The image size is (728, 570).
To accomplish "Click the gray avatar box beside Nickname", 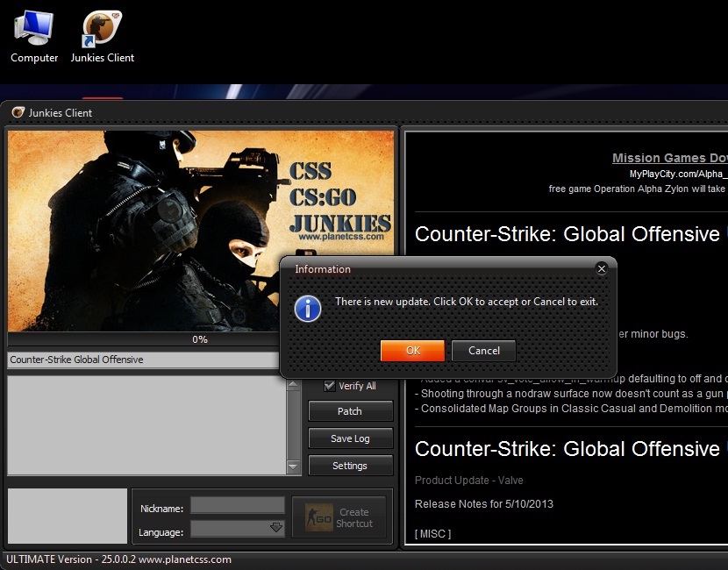I will pos(68,516).
